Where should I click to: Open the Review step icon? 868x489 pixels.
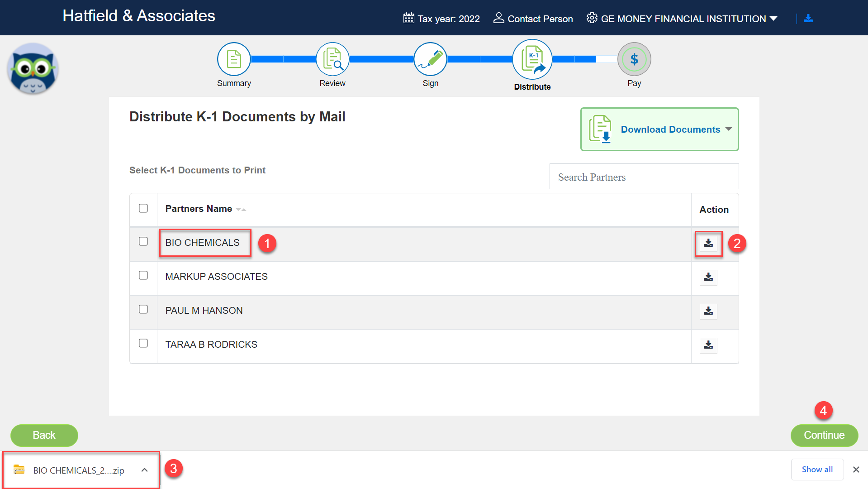(x=332, y=59)
